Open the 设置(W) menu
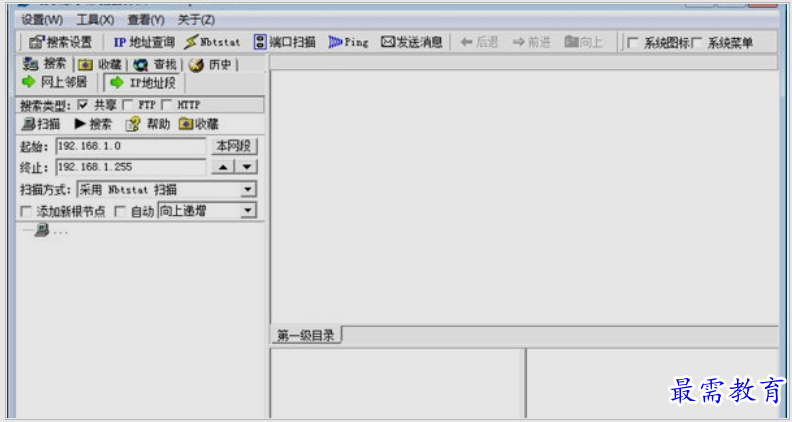The width and height of the screenshot is (792, 422). click(42, 20)
